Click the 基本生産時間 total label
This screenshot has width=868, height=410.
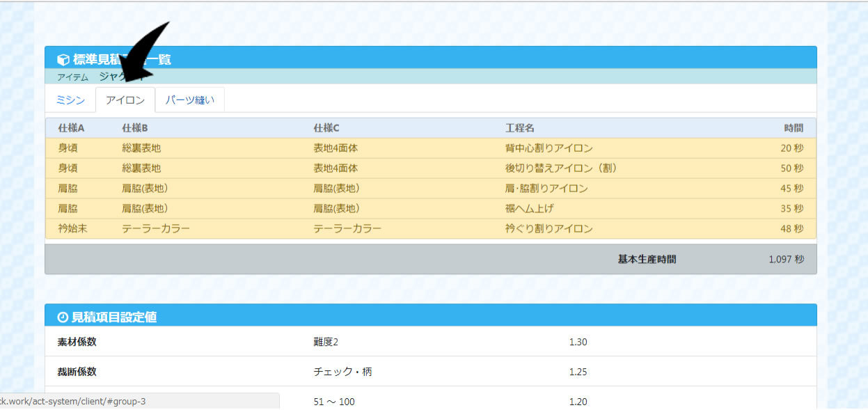tap(647, 260)
